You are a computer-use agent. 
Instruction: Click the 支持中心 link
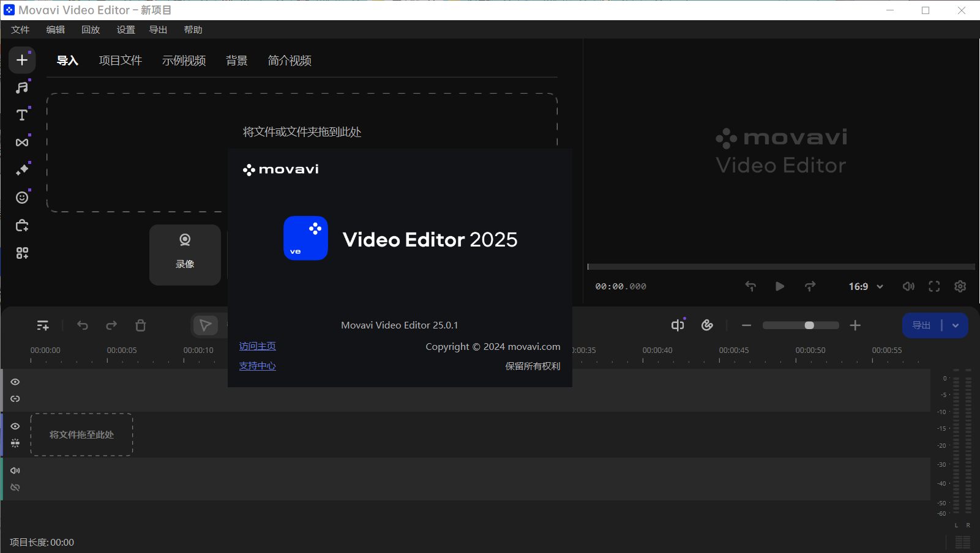coord(258,366)
